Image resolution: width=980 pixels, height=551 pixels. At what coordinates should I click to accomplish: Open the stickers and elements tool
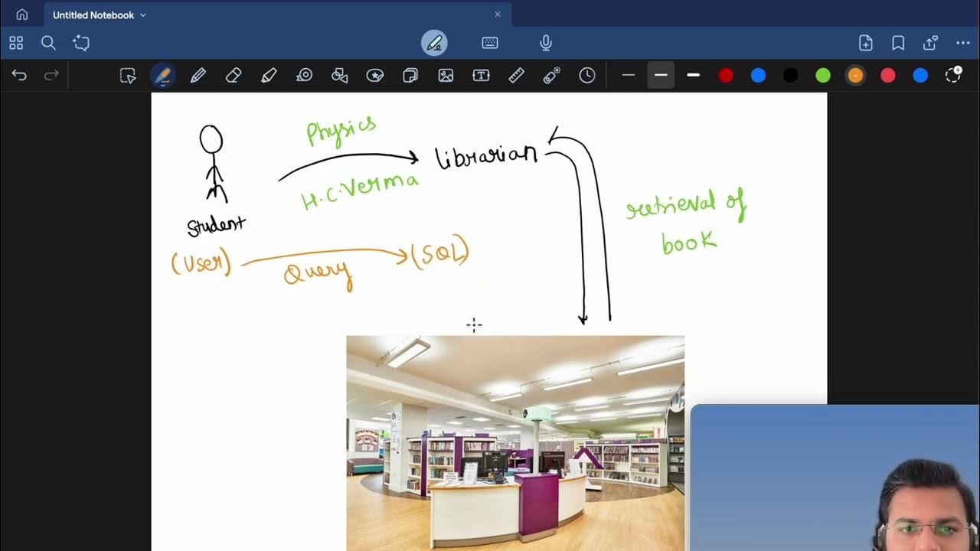[375, 75]
